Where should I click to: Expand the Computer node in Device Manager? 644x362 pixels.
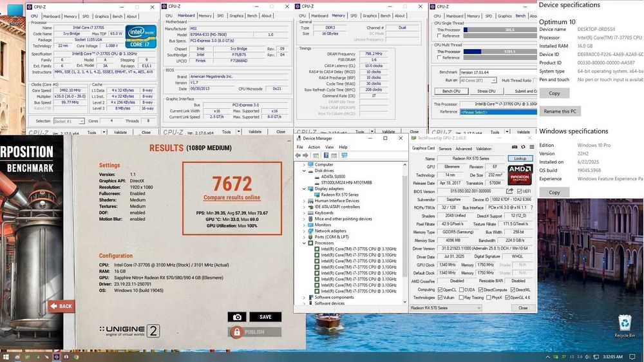click(304, 164)
